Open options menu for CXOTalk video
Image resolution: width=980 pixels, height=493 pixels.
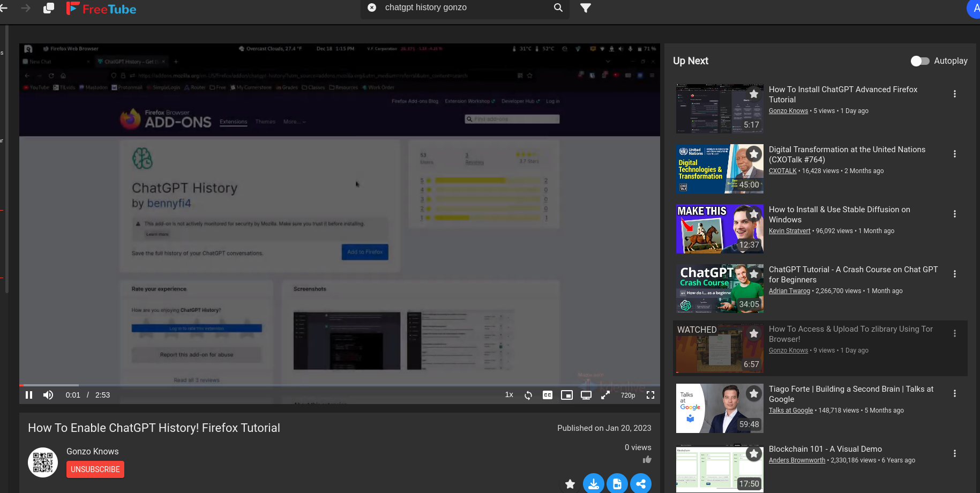click(x=955, y=154)
